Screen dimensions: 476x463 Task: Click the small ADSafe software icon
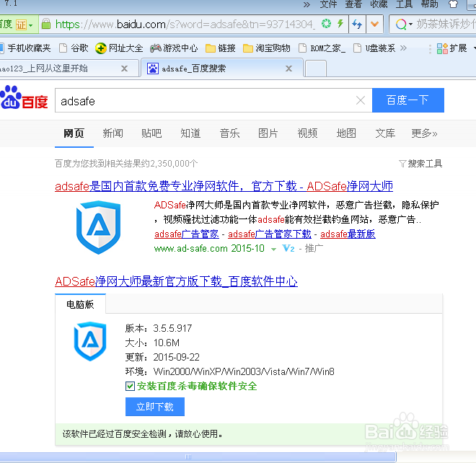click(x=90, y=341)
